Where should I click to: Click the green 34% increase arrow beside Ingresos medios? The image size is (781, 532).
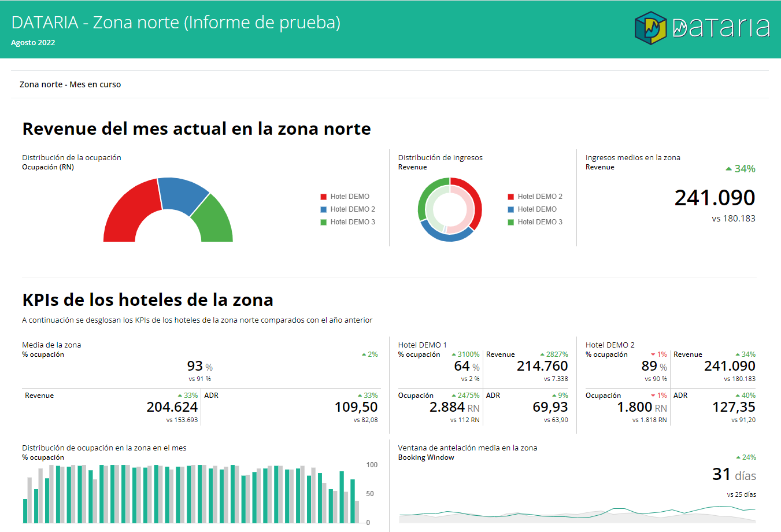[729, 169]
